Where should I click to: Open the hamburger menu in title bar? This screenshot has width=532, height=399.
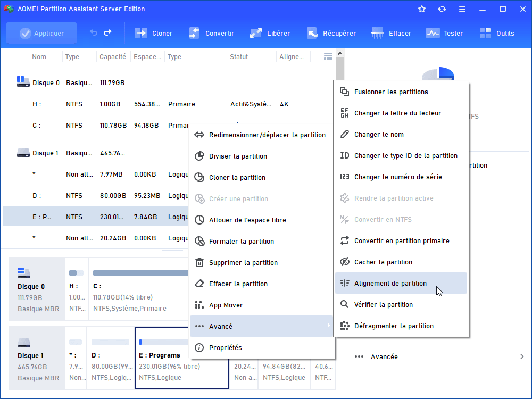tap(462, 9)
